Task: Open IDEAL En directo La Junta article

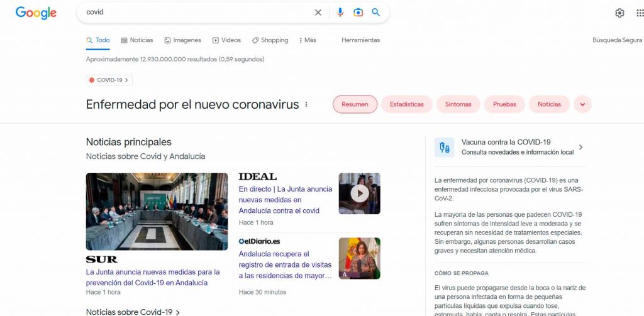Action: [x=286, y=200]
